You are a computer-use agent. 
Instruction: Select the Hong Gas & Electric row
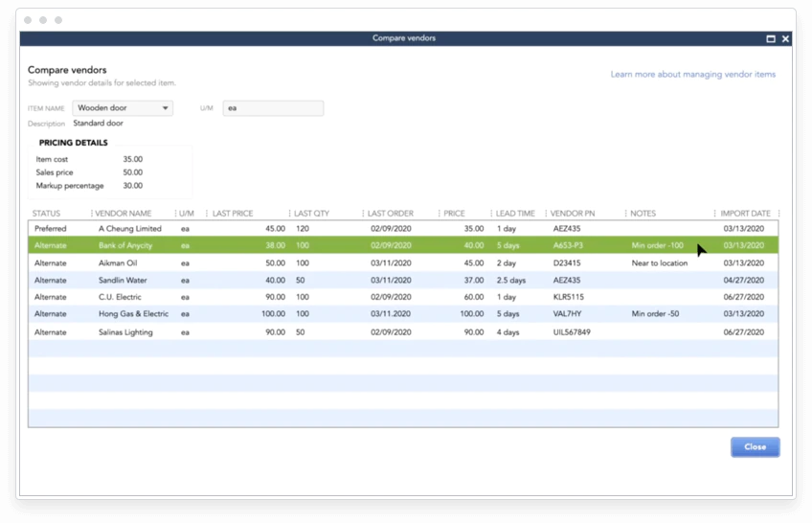403,314
